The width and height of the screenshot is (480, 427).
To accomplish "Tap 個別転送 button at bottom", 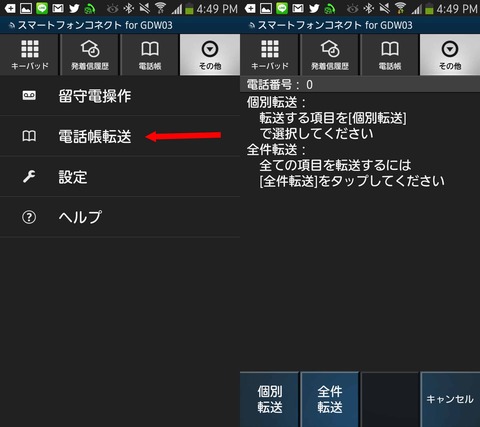I will tap(269, 399).
